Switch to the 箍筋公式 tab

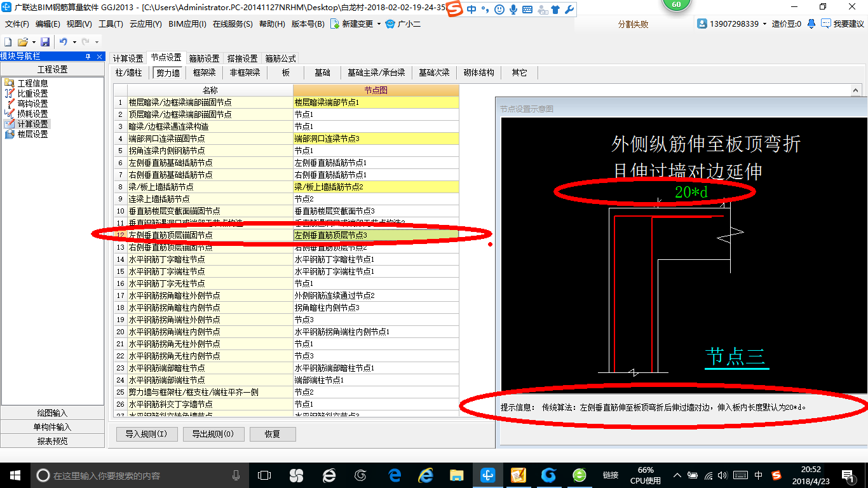point(280,58)
